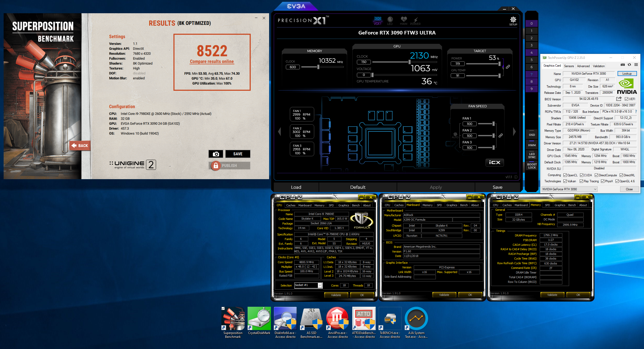Image resolution: width=644 pixels, height=349 pixels.
Task: Toggle the DirectCompute checkbox
Action: pyautogui.click(x=596, y=175)
